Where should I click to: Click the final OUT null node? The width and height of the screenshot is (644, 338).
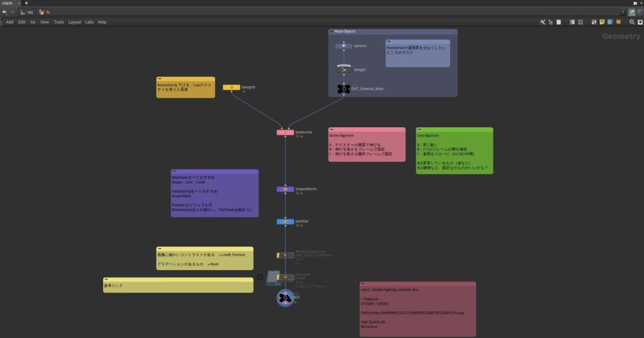point(286,297)
